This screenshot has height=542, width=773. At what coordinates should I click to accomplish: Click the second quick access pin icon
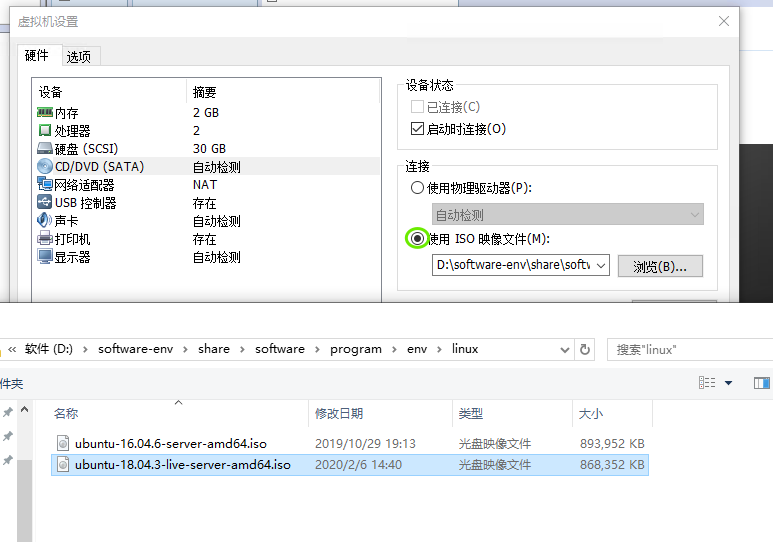[8, 436]
